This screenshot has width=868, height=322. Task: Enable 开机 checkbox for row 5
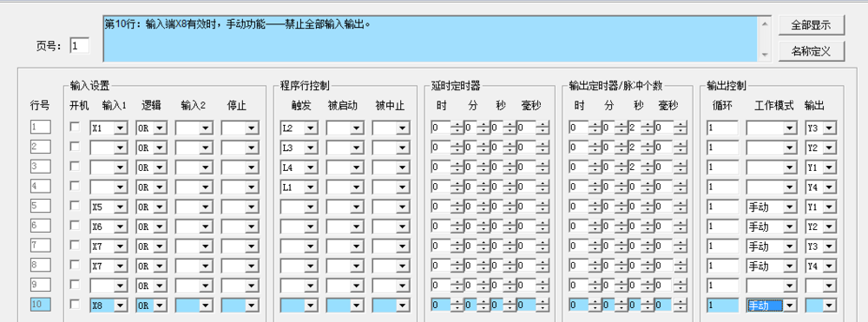[75, 206]
